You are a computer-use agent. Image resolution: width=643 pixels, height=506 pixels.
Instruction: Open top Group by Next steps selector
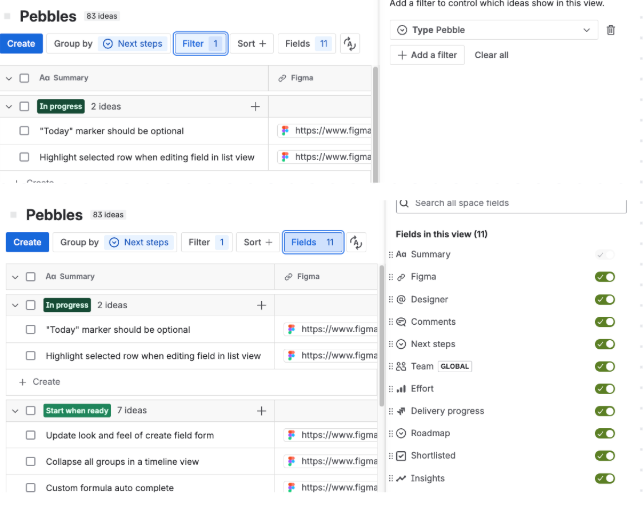tap(108, 43)
